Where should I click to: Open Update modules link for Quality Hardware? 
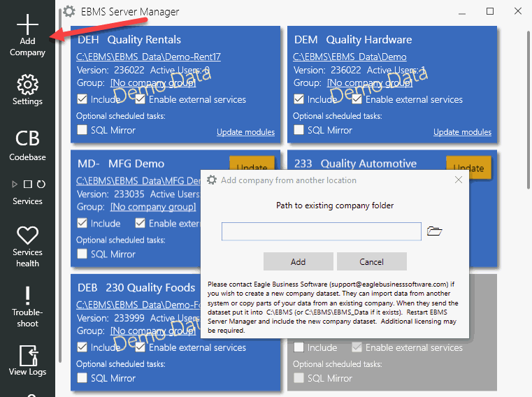point(463,132)
